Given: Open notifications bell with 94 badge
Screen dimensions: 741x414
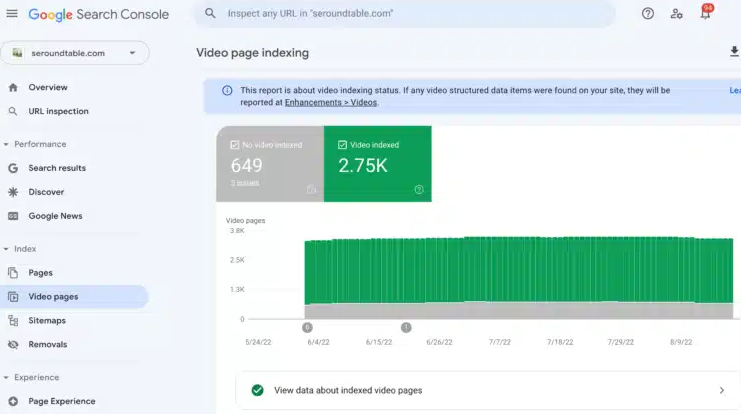Looking at the screenshot, I should coord(705,14).
